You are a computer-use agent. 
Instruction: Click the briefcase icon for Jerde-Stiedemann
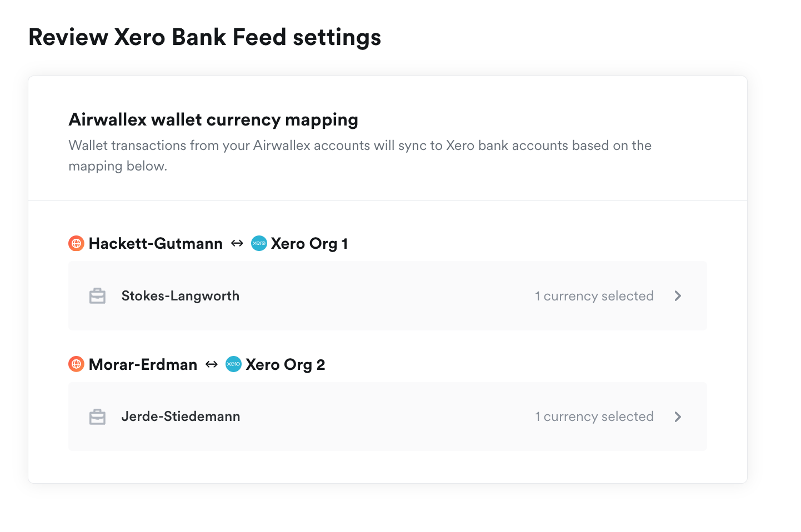97,416
